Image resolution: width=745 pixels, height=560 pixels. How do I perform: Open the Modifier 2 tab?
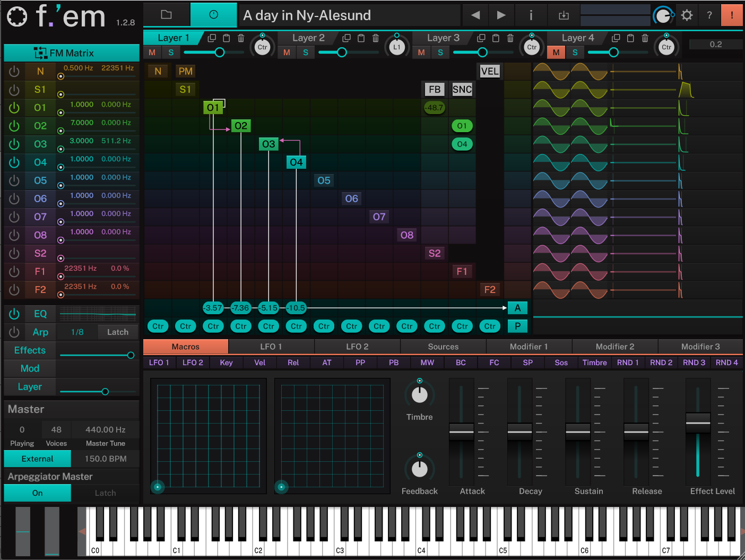[614, 346]
